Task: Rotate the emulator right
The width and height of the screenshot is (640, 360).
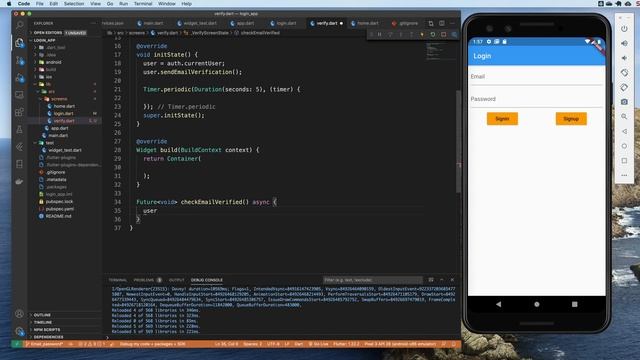Action: click(624, 87)
